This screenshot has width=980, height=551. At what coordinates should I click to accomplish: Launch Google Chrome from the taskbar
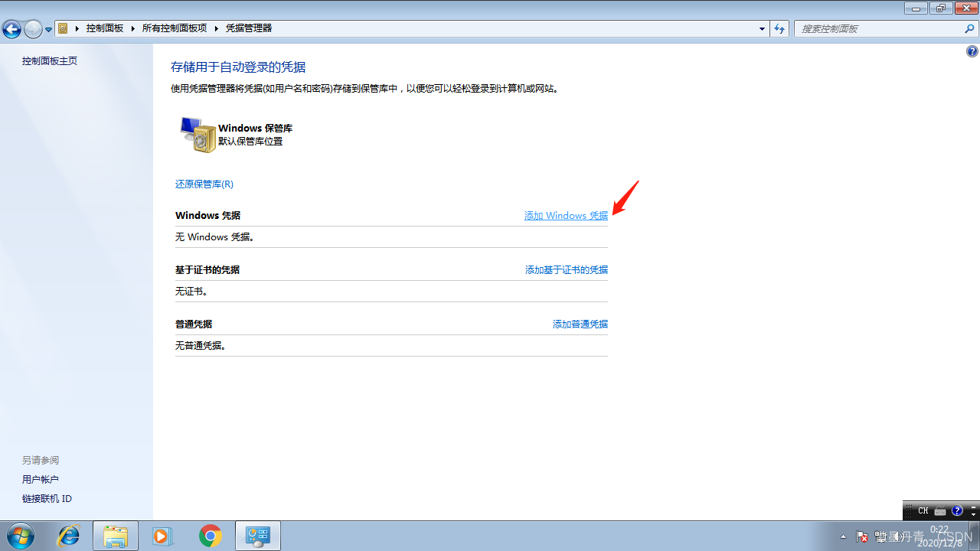[211, 536]
